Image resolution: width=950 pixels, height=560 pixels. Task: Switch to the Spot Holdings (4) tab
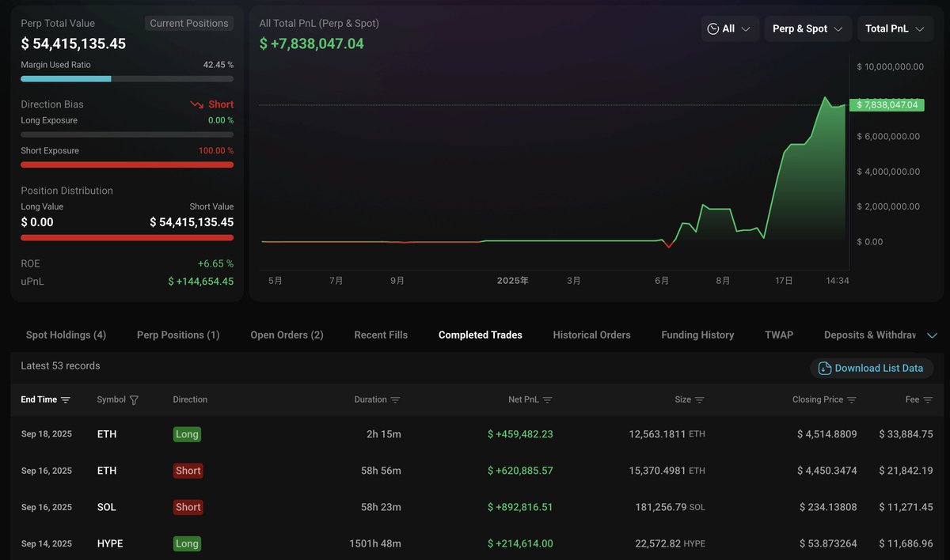(66, 335)
